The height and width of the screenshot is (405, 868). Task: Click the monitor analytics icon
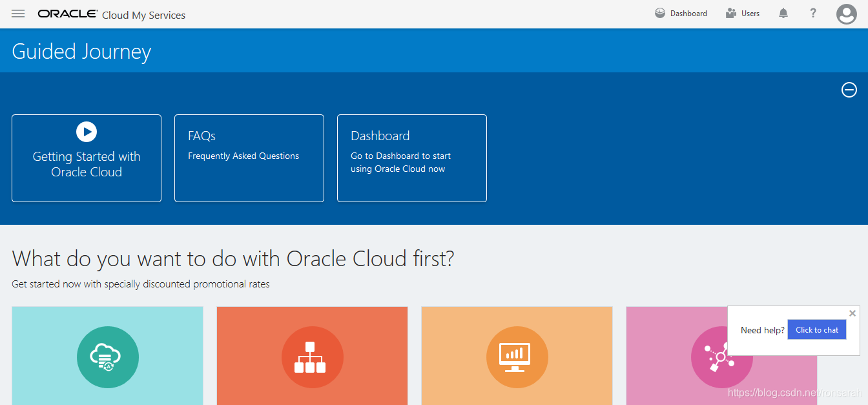(x=517, y=357)
